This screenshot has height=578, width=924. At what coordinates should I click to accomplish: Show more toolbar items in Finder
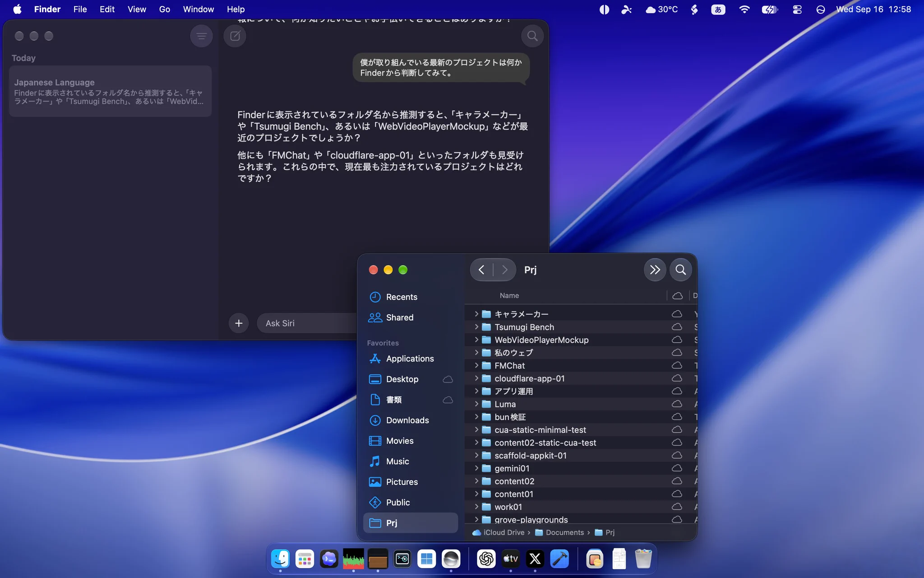point(655,270)
